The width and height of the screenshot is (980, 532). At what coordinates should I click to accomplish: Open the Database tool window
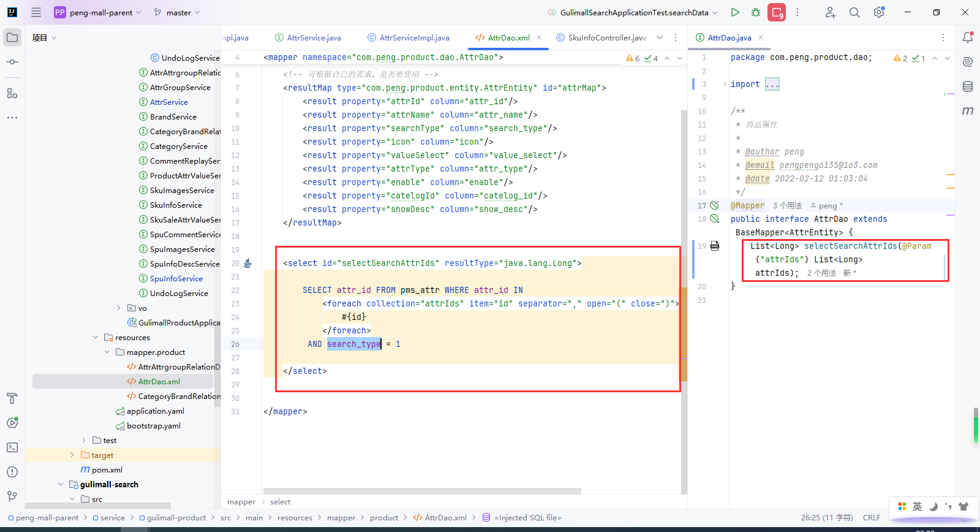coord(968,86)
